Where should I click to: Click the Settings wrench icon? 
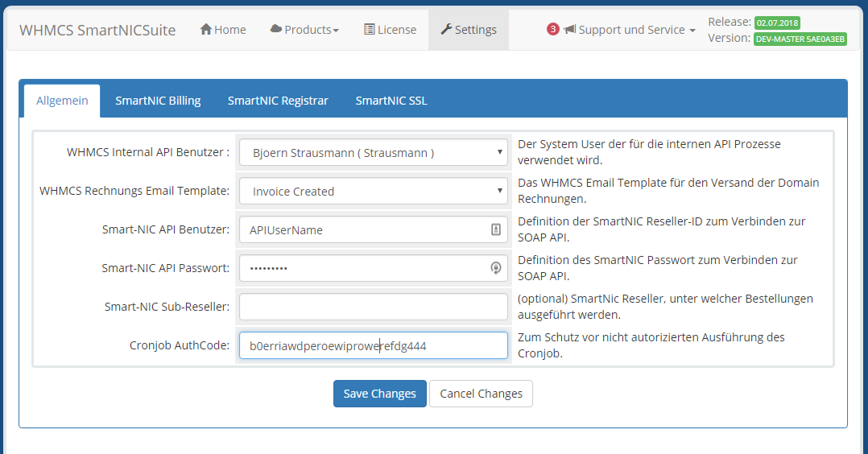(x=446, y=29)
